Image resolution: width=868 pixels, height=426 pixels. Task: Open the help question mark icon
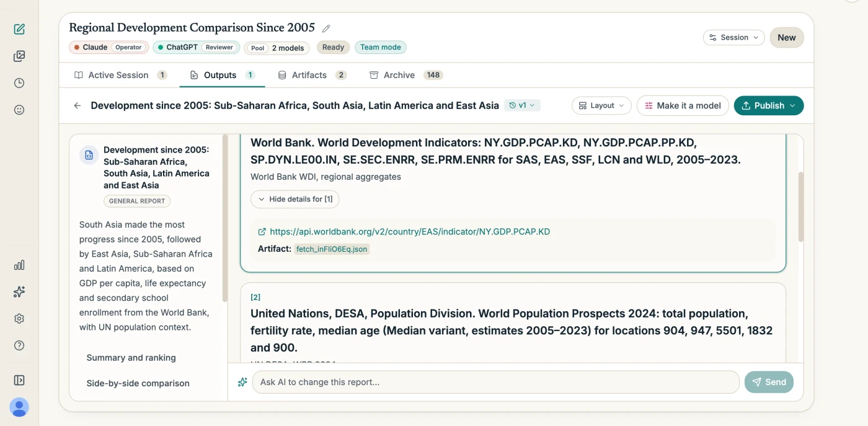point(19,345)
